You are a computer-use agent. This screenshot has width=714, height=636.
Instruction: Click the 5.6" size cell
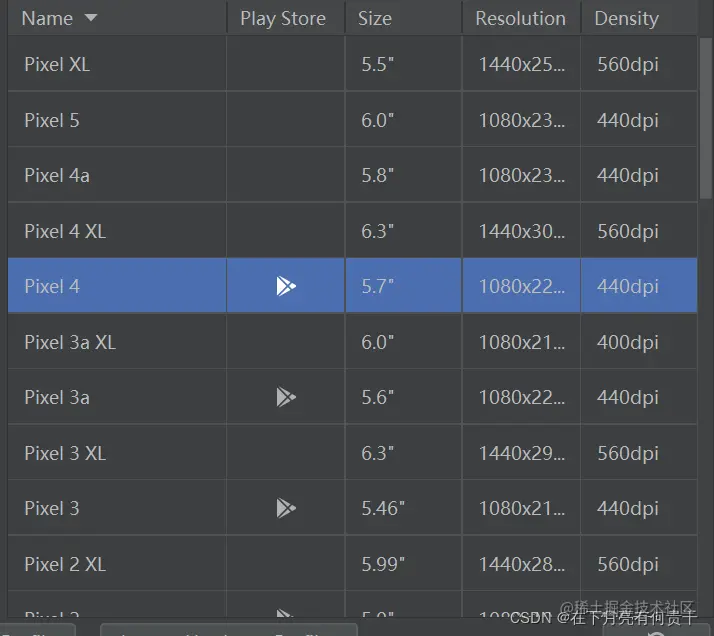(403, 397)
